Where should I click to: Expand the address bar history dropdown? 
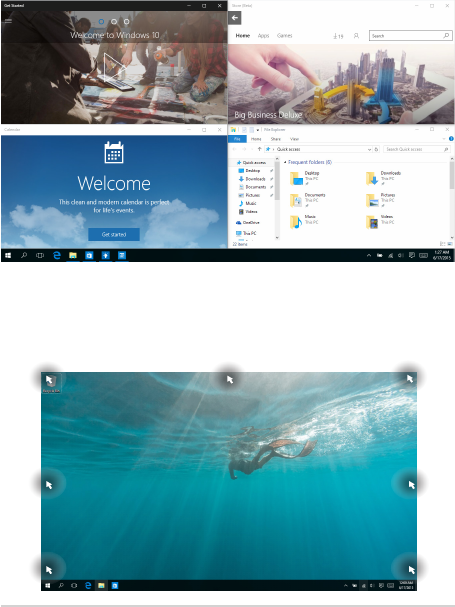[369, 149]
